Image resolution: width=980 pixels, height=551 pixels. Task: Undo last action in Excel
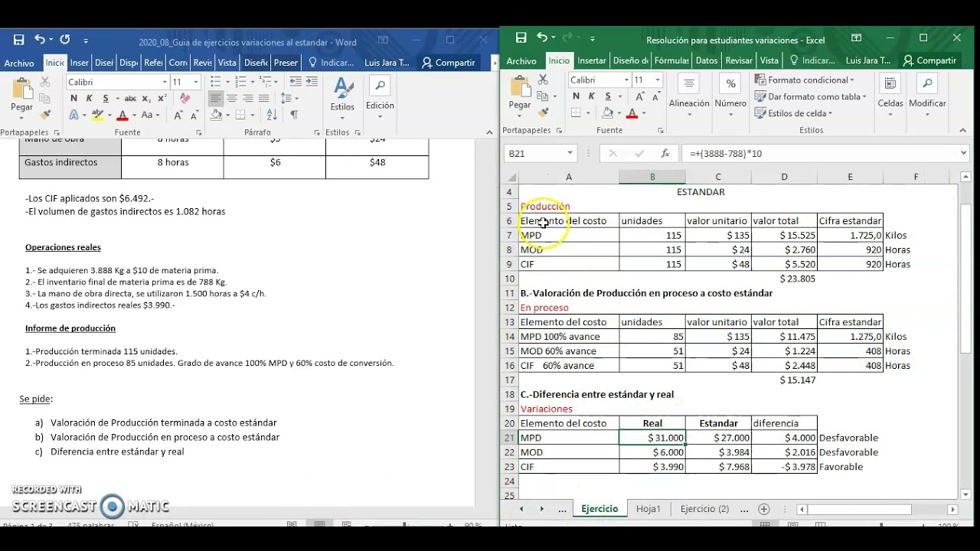(x=541, y=38)
